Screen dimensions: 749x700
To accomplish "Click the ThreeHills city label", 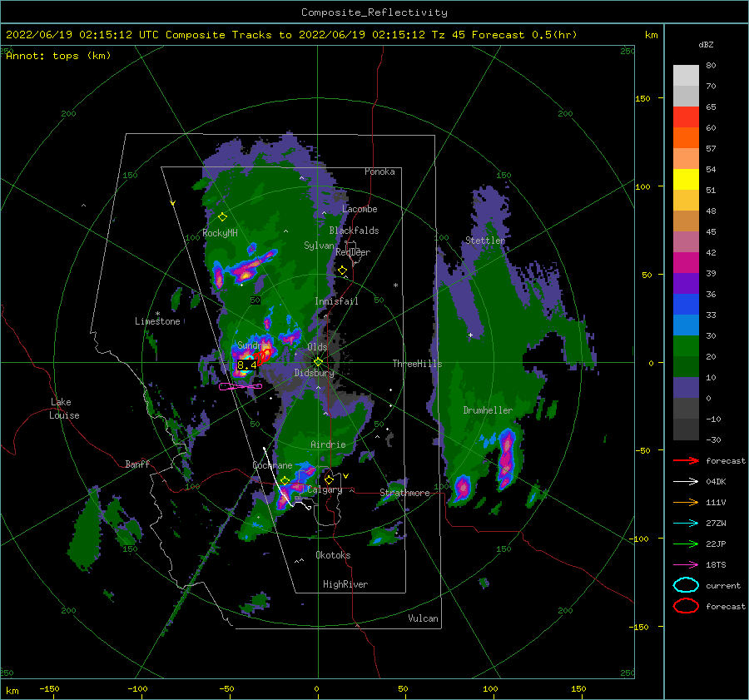I will pos(418,364).
